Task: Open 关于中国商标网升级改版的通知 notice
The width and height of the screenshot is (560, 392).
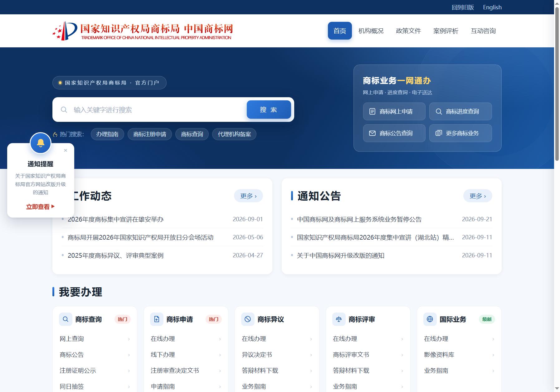Action: [340, 256]
